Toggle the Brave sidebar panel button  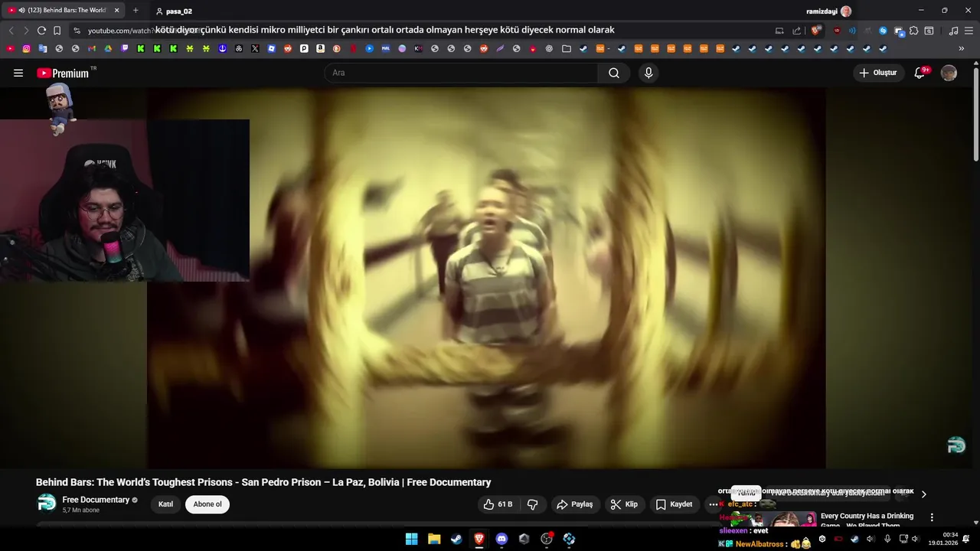(x=929, y=31)
